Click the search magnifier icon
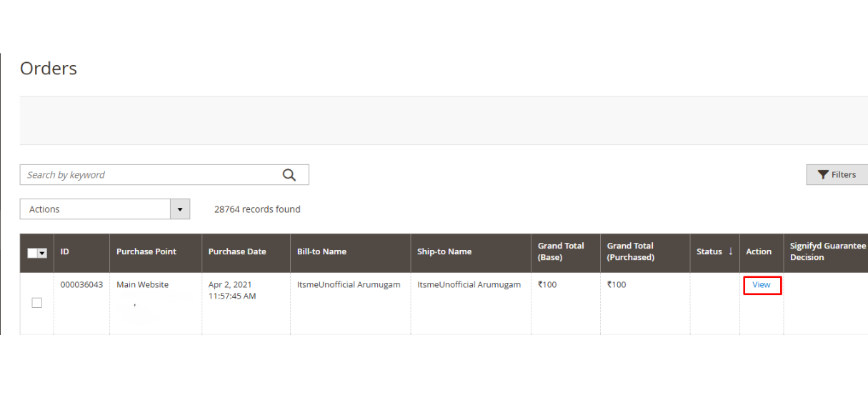Viewport: 868px width, 410px height. pos(289,175)
